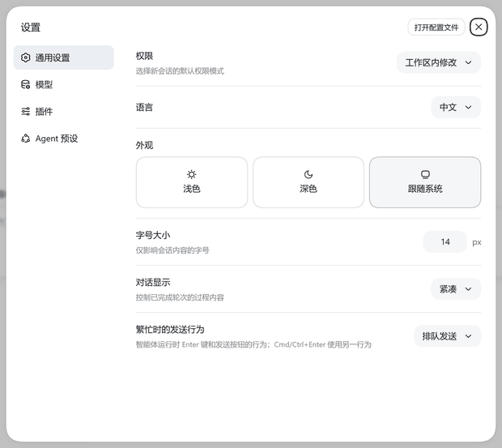
Task: Switch to the 模型 section
Action: (64, 84)
